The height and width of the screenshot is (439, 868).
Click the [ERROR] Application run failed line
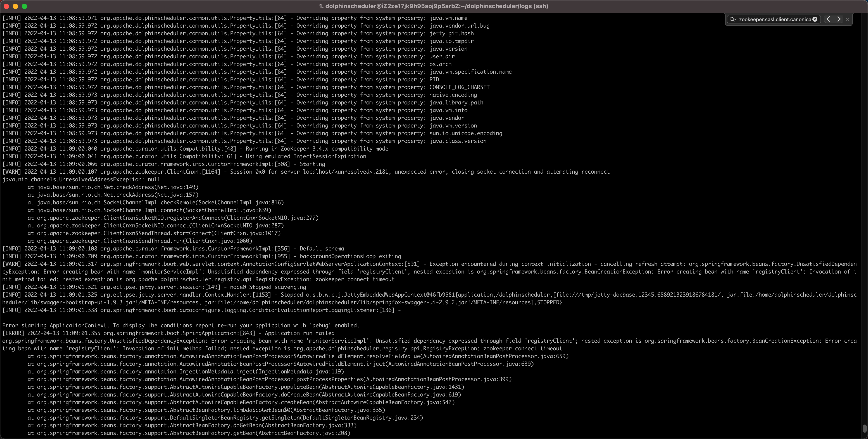coord(168,333)
